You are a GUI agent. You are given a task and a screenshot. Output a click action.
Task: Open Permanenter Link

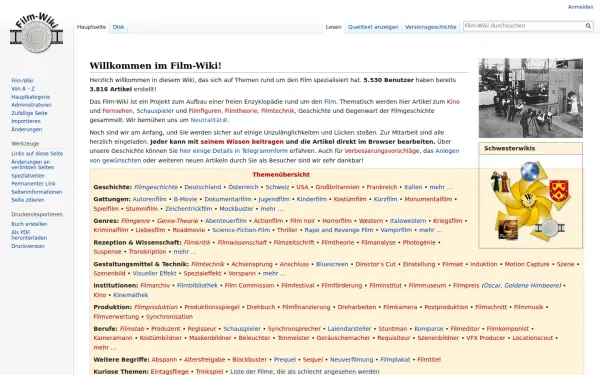(33, 184)
